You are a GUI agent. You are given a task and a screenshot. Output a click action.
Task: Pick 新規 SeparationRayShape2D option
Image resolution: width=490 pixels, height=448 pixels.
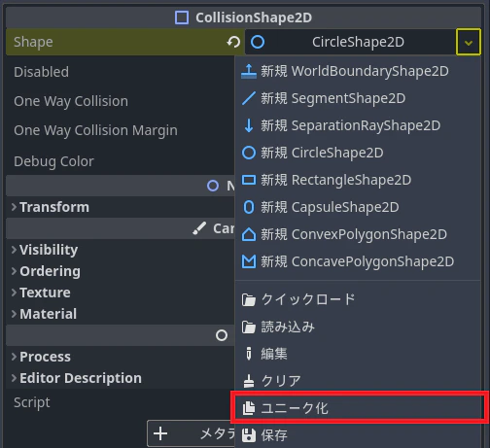(358, 125)
